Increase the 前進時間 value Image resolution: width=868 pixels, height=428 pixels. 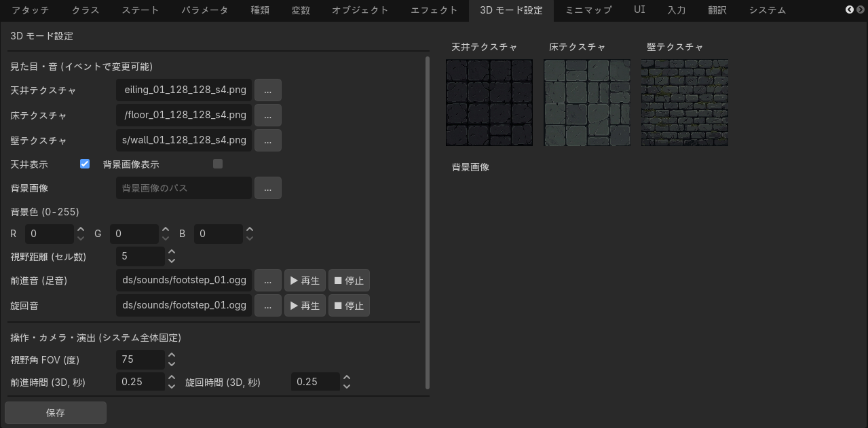point(172,378)
